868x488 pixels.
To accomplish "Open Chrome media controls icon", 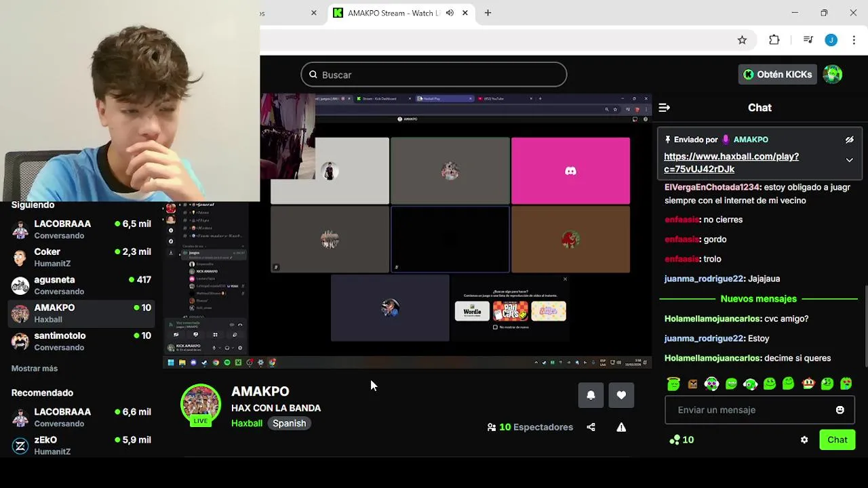I will click(808, 40).
